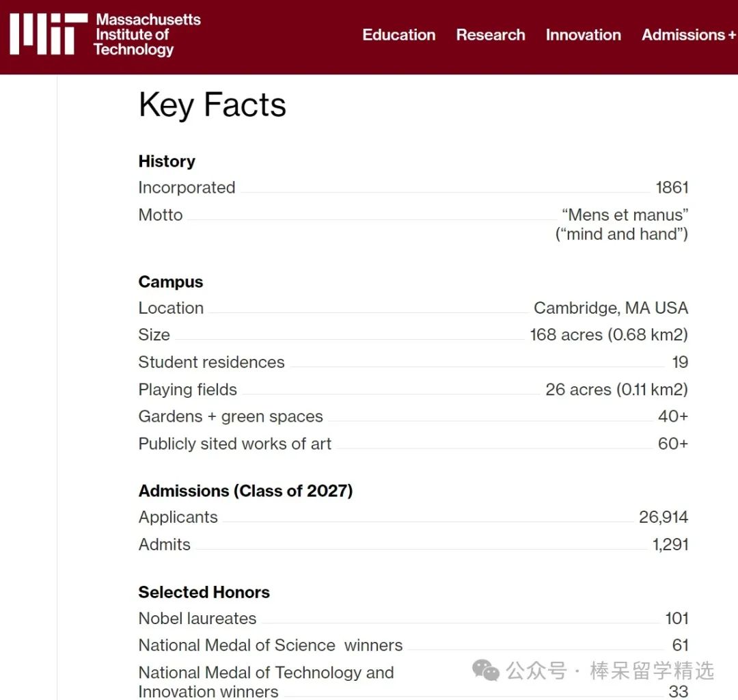The width and height of the screenshot is (738, 700).
Task: Select Cambridge, MA USA value
Action: [x=611, y=308]
